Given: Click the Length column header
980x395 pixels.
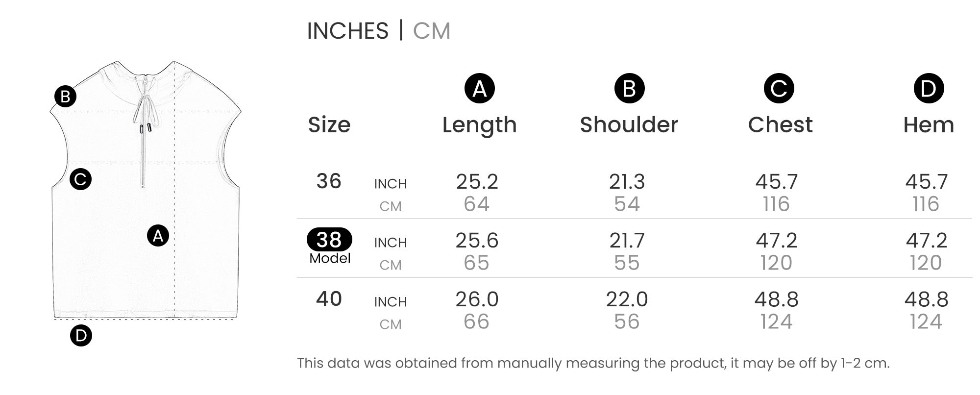Looking at the screenshot, I should 480,125.
